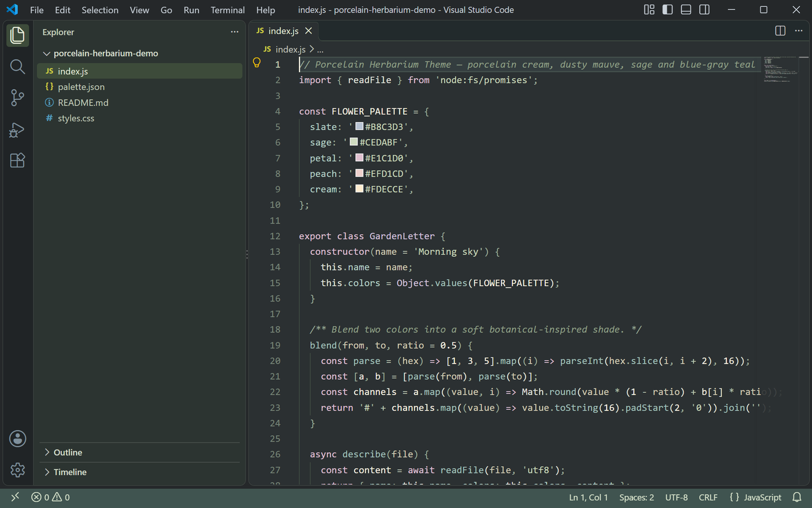Viewport: 812px width, 508px height.
Task: Split the editor to the right
Action: 780,31
